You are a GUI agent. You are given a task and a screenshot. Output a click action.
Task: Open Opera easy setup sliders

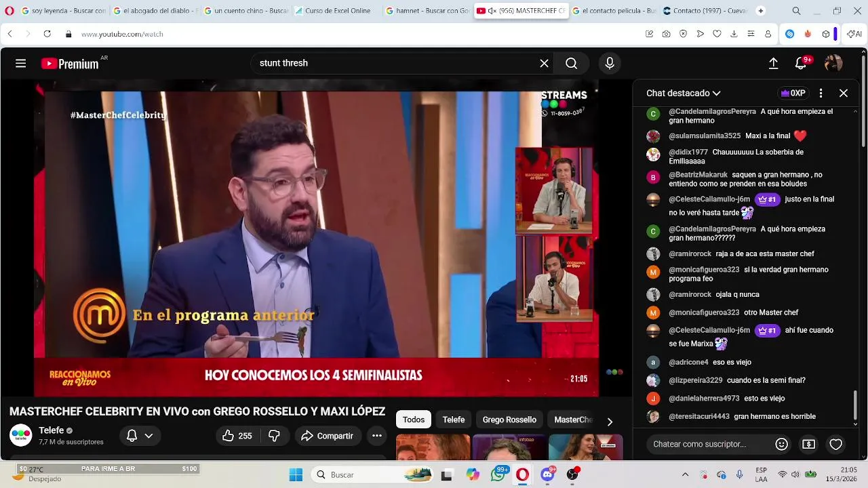751,34
